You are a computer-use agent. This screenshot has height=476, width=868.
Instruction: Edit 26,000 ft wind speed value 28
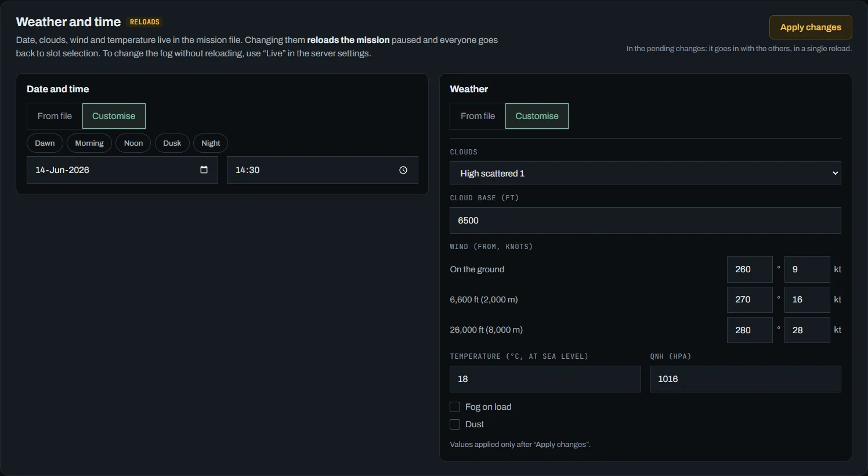tap(807, 330)
